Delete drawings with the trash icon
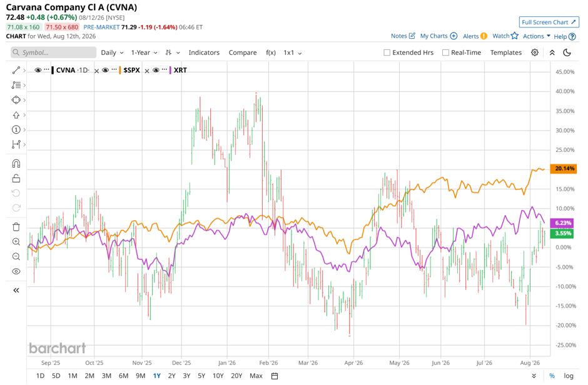Image resolution: width=588 pixels, height=385 pixels. pos(16,227)
